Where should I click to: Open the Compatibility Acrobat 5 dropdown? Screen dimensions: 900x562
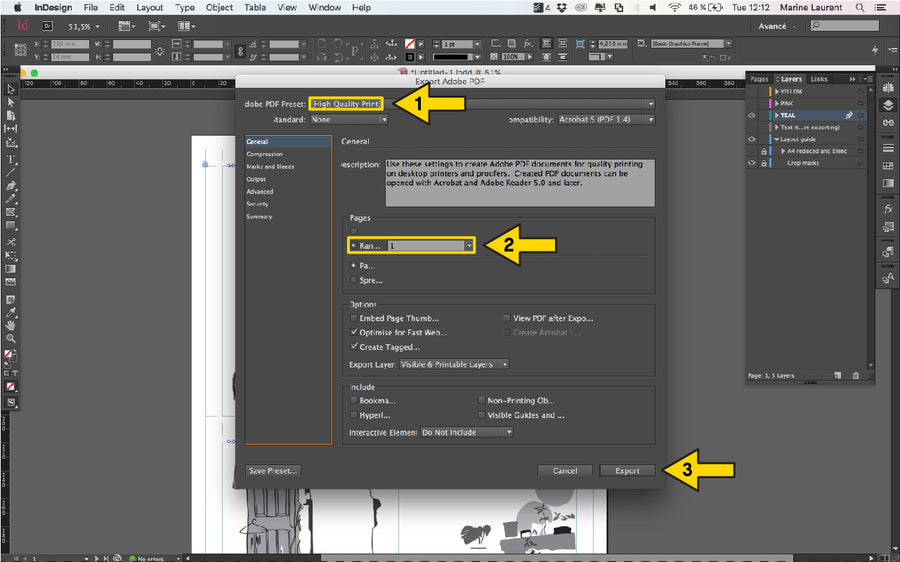point(606,119)
